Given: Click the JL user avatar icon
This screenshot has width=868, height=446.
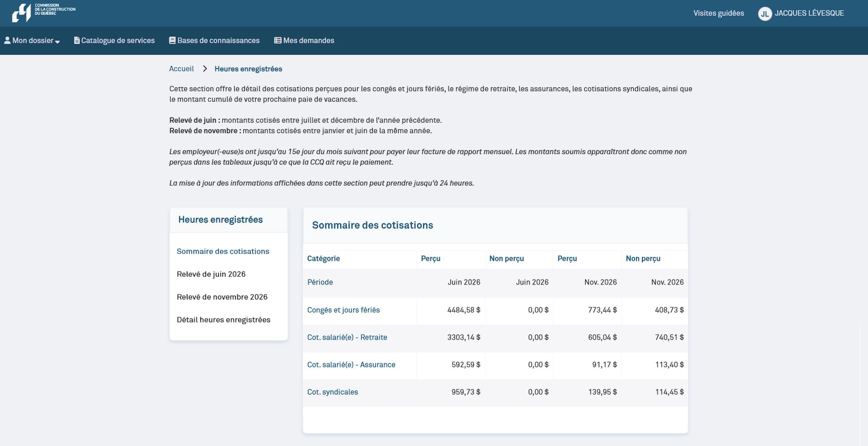Looking at the screenshot, I should point(765,14).
